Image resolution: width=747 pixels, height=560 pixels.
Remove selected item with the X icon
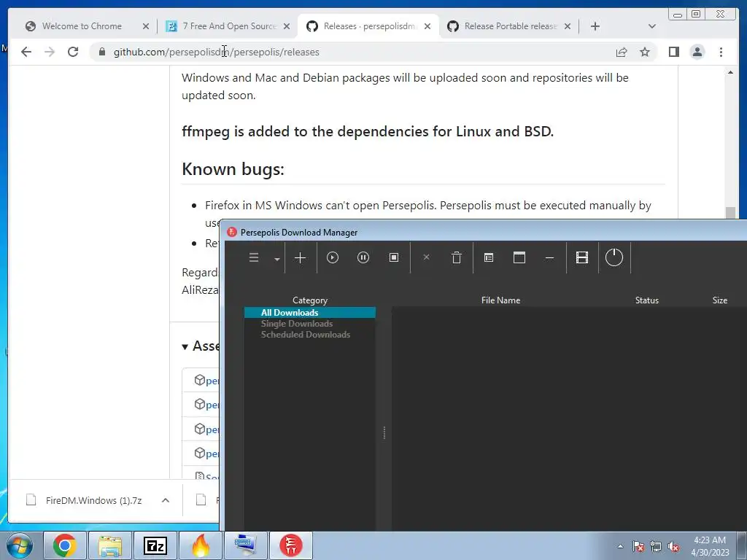(426, 257)
